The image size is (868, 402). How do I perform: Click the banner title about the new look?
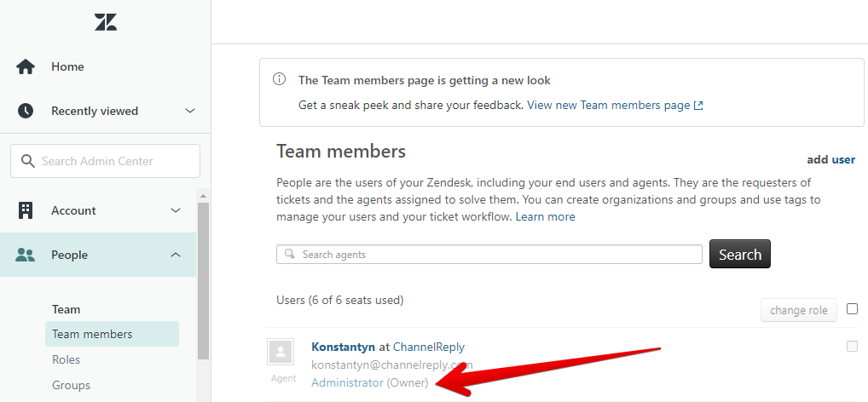(x=424, y=80)
